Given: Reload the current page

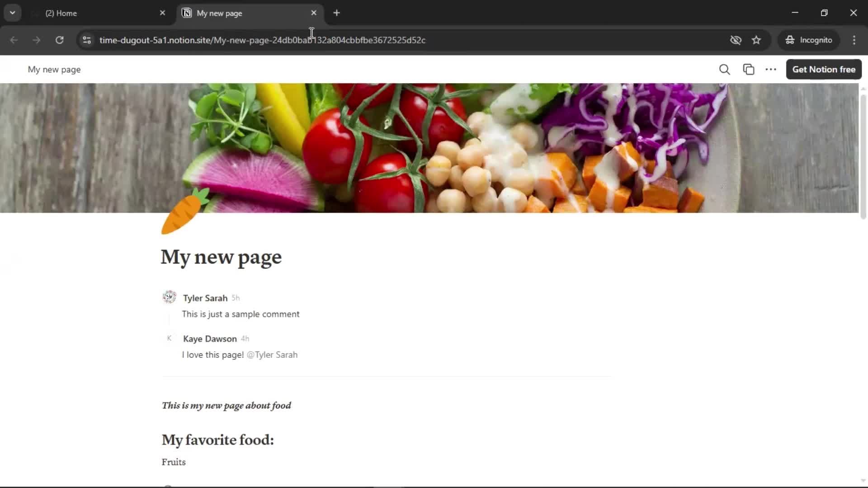Looking at the screenshot, I should point(59,40).
